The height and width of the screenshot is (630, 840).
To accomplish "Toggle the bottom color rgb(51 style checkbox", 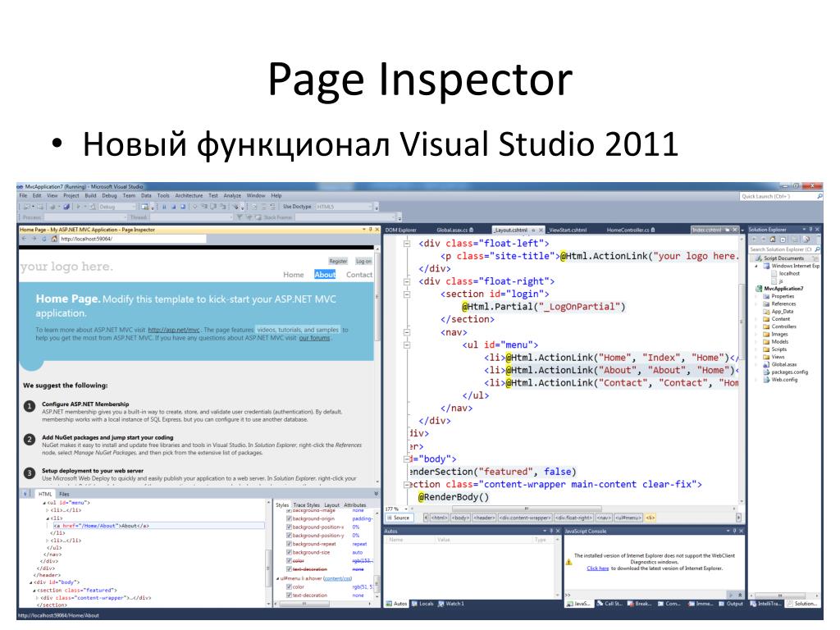I will 289,587.
